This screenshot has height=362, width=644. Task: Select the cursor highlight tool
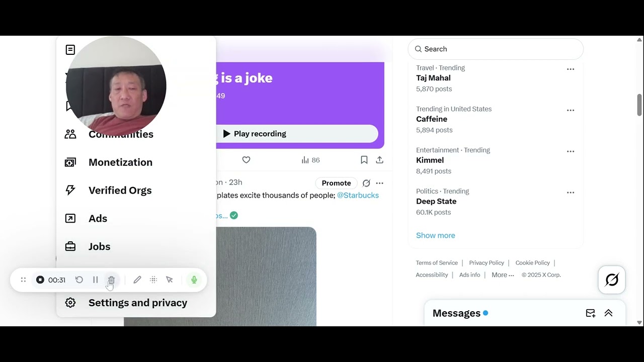click(170, 280)
